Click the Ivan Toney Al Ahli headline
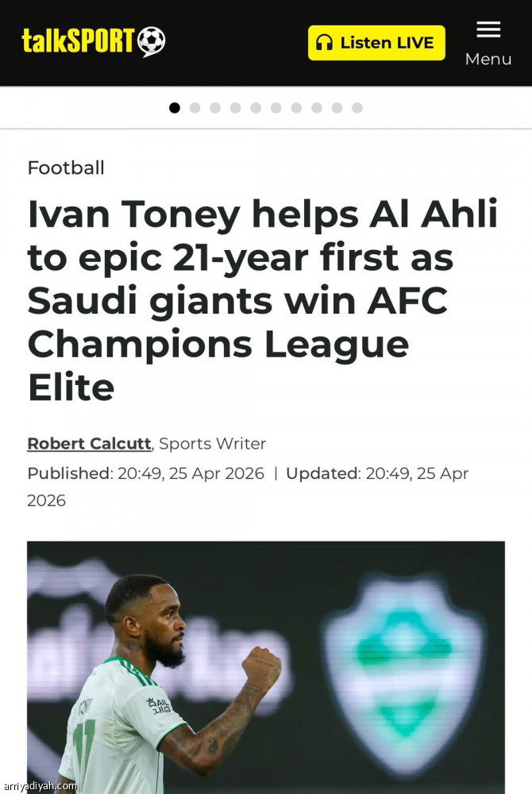Image resolution: width=532 pixels, height=794 pixels. [262, 301]
